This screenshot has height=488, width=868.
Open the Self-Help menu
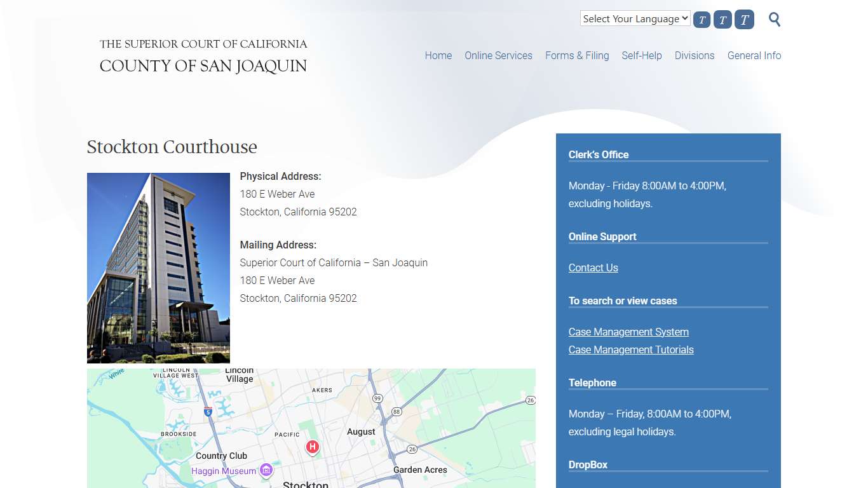coord(642,56)
